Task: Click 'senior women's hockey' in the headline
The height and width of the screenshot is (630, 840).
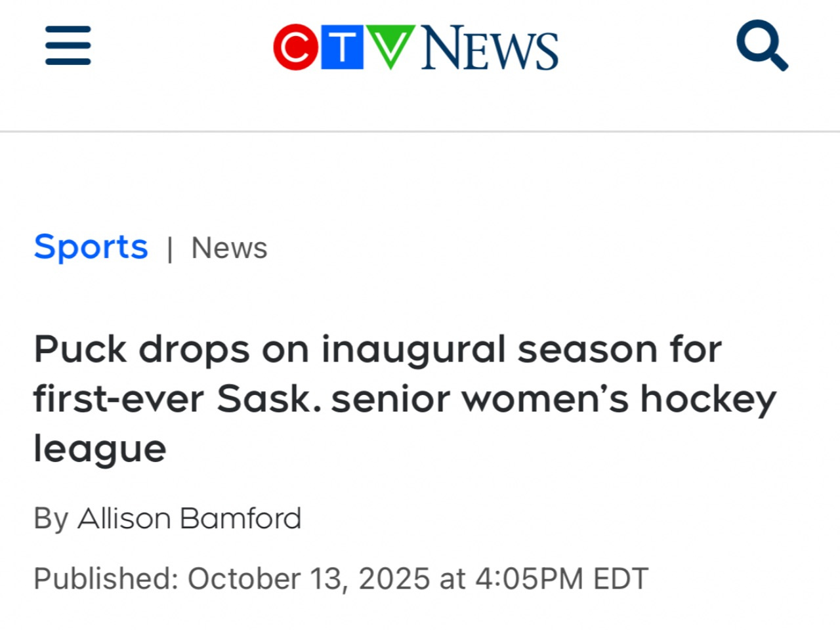Action: pos(553,398)
